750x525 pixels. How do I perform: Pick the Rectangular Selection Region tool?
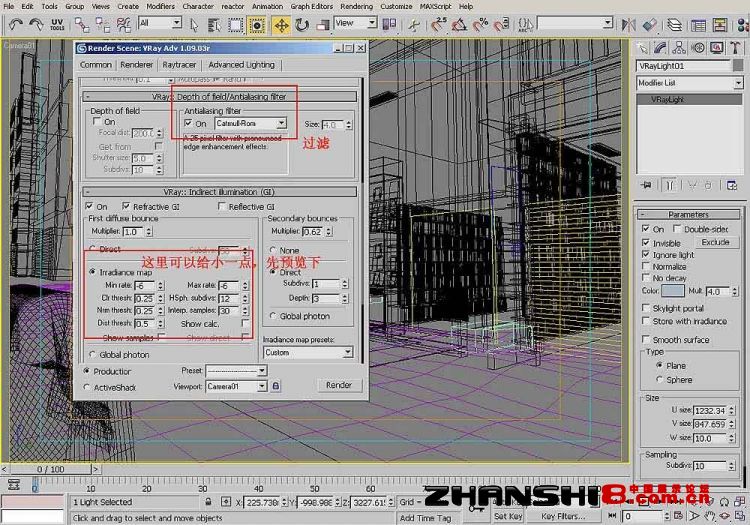point(235,25)
